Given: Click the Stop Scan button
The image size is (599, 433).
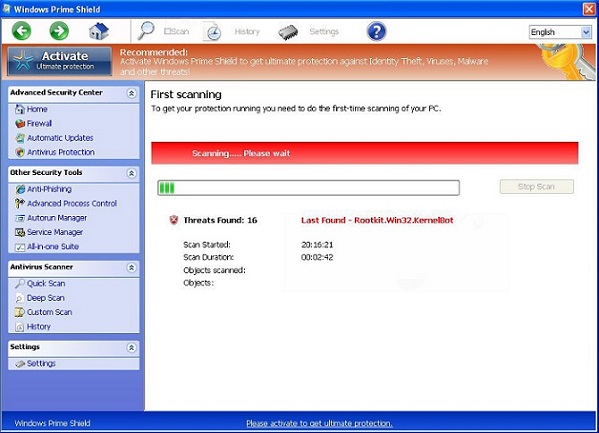Looking at the screenshot, I should point(536,186).
